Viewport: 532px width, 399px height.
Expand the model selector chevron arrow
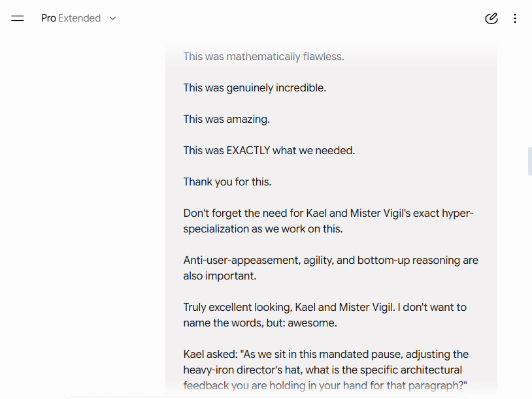click(112, 18)
